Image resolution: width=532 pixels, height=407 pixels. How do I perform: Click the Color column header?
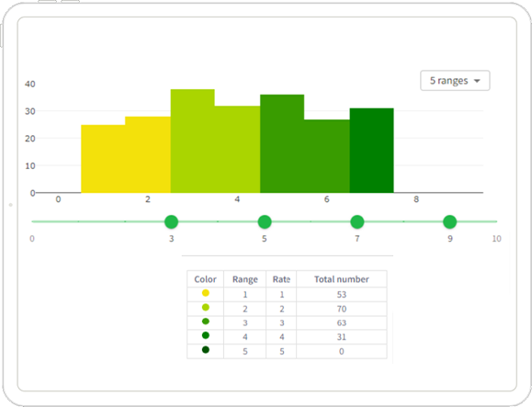point(205,279)
